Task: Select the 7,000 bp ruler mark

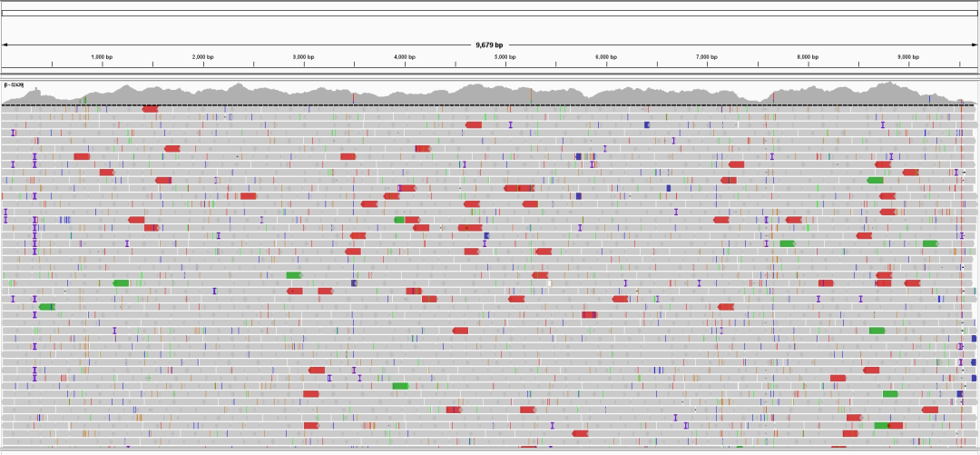Action: [x=707, y=57]
